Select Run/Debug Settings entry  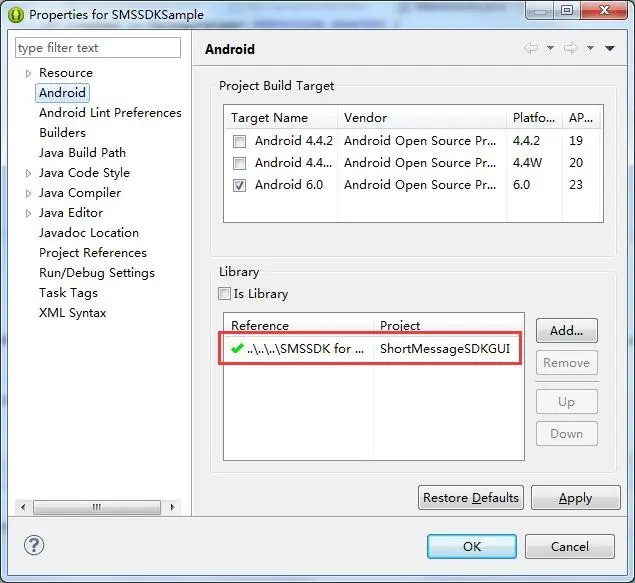97,273
